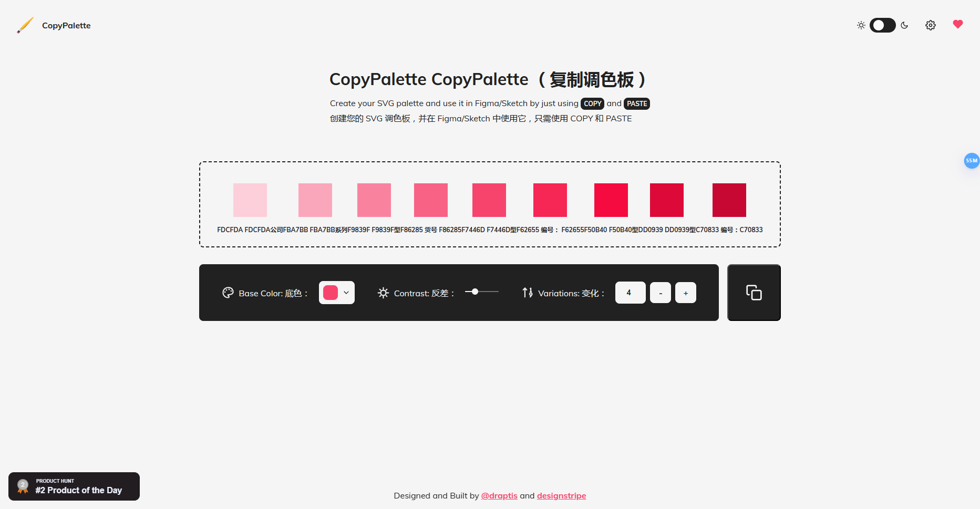Select the lightest pink swatch FDCFDA
This screenshot has width=980, height=509.
[250, 200]
